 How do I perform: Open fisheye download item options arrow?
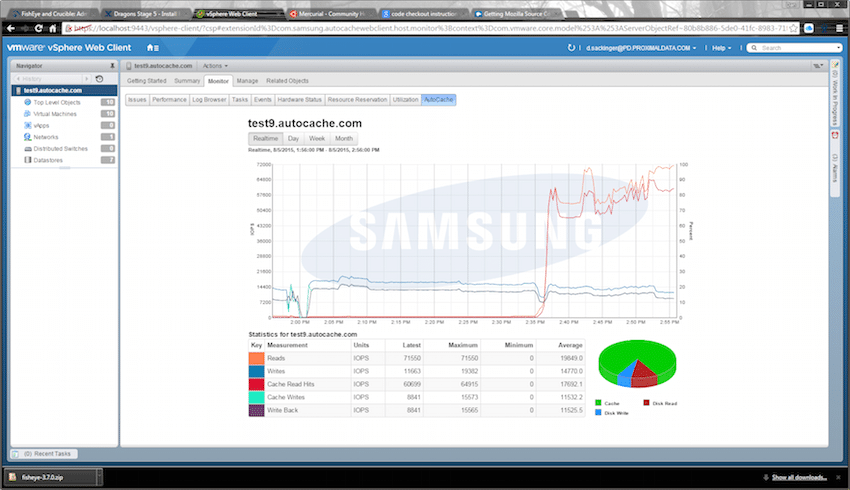click(99, 477)
